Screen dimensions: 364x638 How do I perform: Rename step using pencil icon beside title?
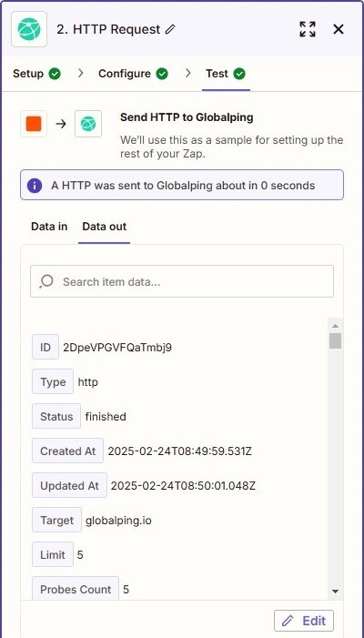coord(170,29)
